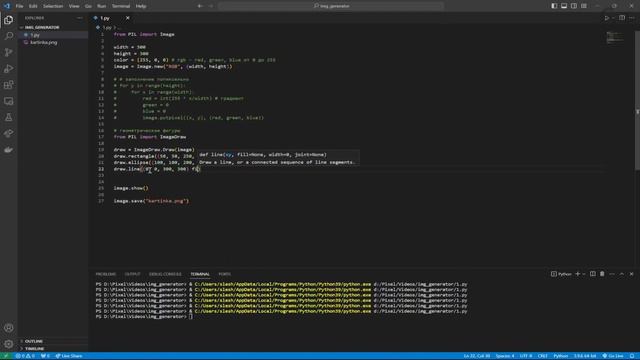Split the terminal panel
The image size is (640, 360).
coord(593,274)
